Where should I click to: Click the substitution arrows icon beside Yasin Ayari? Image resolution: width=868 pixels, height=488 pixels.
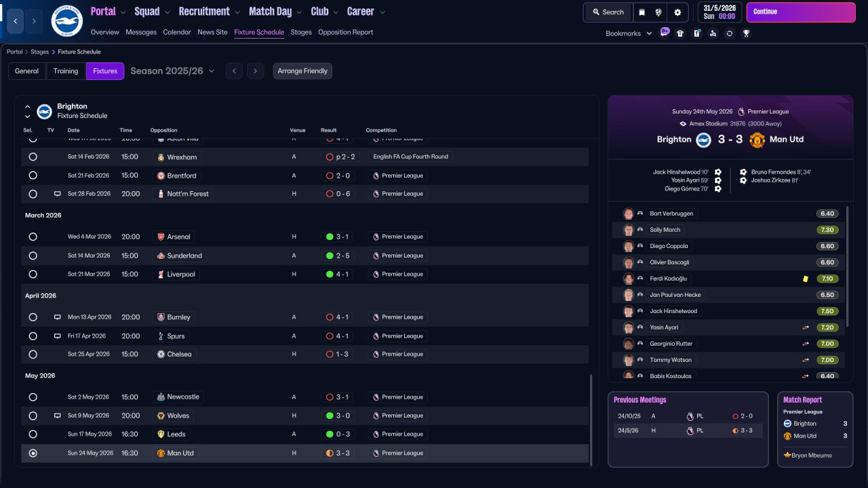pyautogui.click(x=806, y=327)
